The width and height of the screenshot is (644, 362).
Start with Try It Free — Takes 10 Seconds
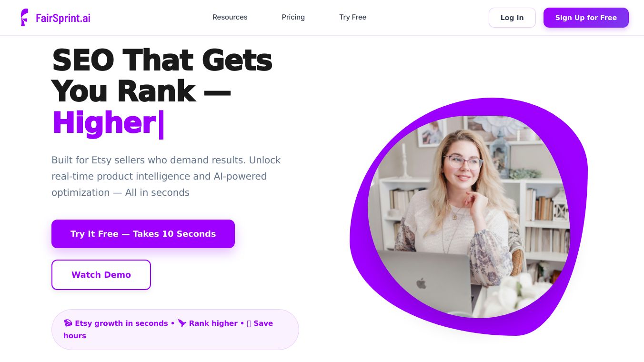143,234
